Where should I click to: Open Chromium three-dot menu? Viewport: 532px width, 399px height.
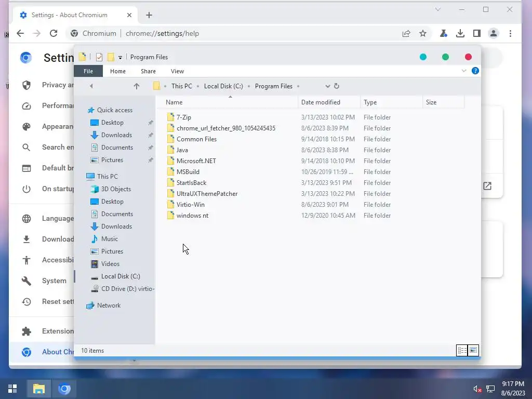click(510, 33)
